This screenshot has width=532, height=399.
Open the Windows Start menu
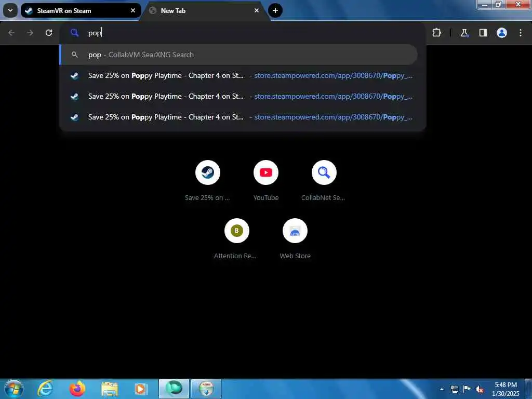tap(14, 389)
